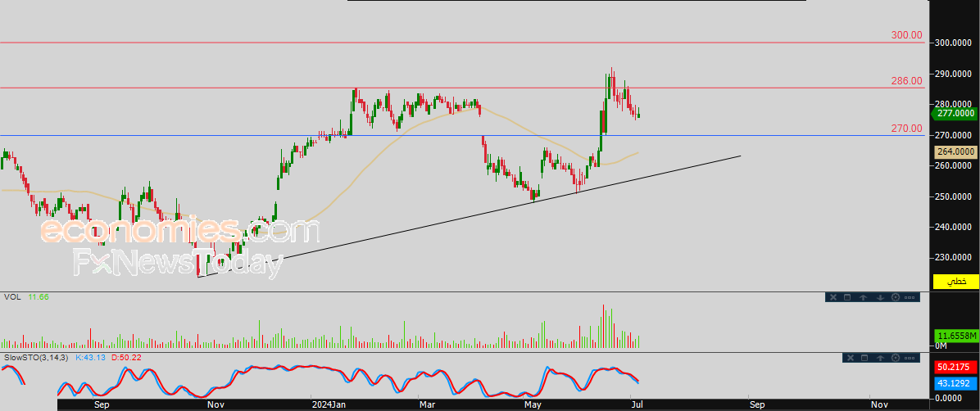The image size is (980, 411).
Task: Click the 230.0000 price axis label
Action: 954,257
